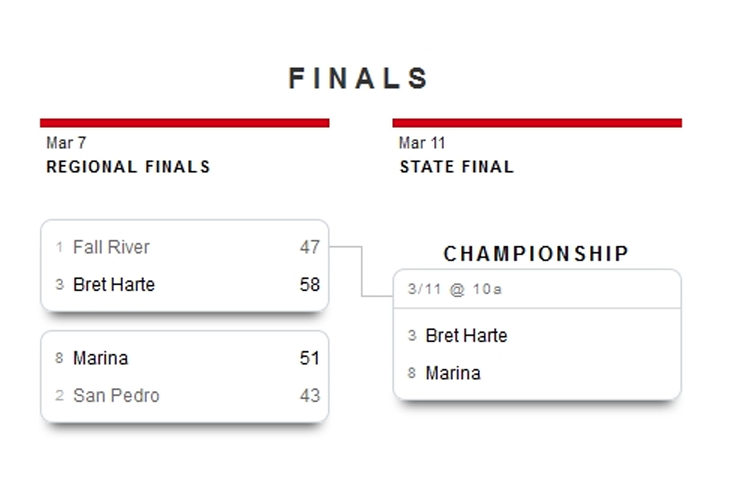
Task: Click the 3/11 @ 10a game time
Action: 455,289
